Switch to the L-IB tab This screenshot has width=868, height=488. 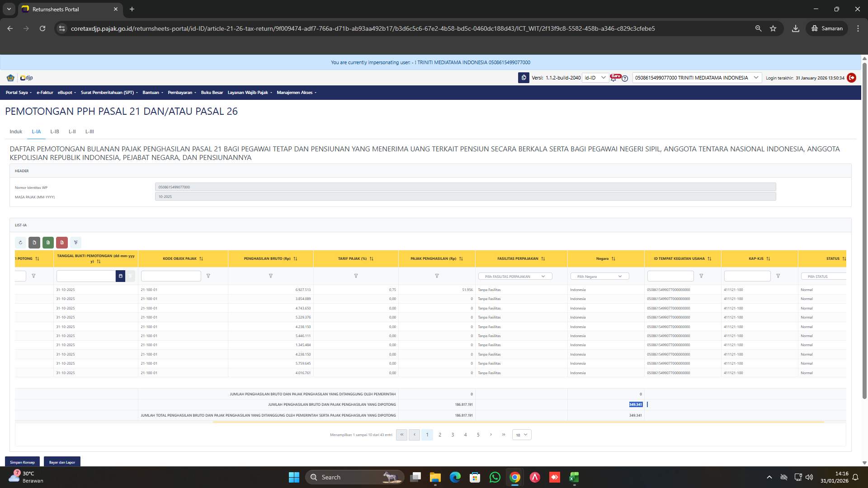click(x=54, y=131)
